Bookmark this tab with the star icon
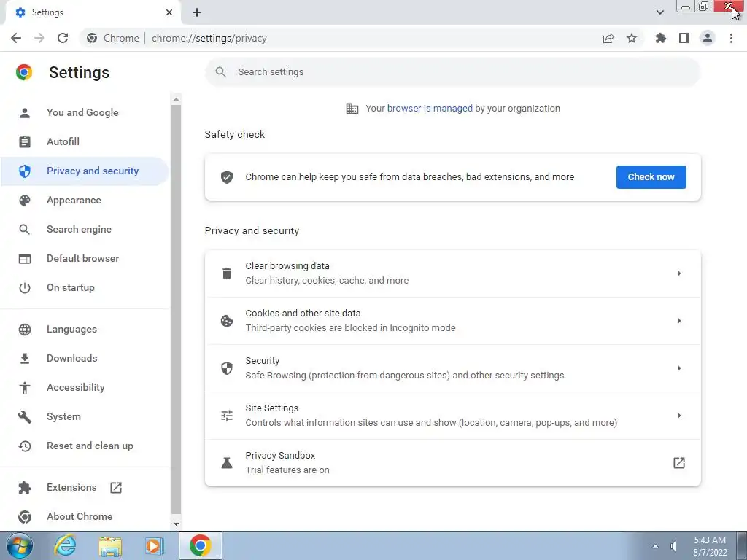The width and height of the screenshot is (747, 560). point(632,38)
